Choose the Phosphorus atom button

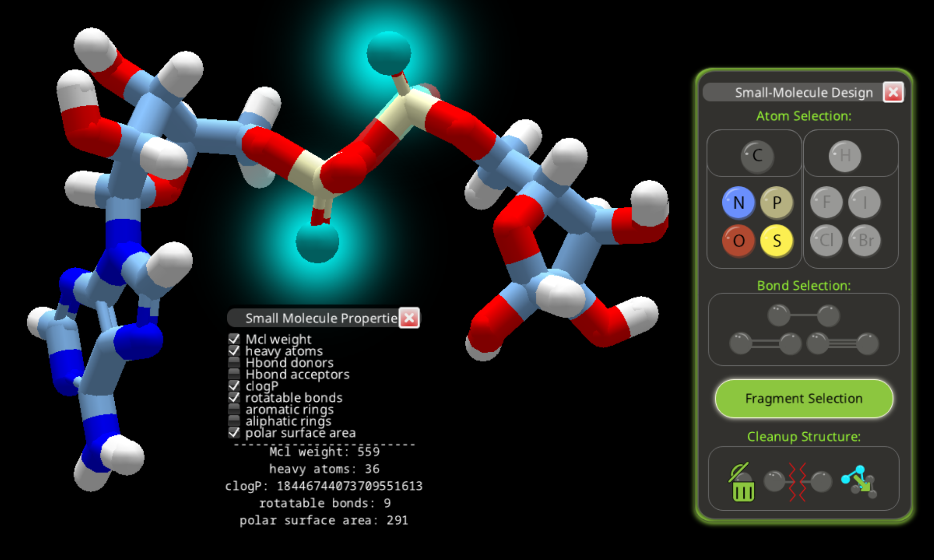pyautogui.click(x=777, y=202)
